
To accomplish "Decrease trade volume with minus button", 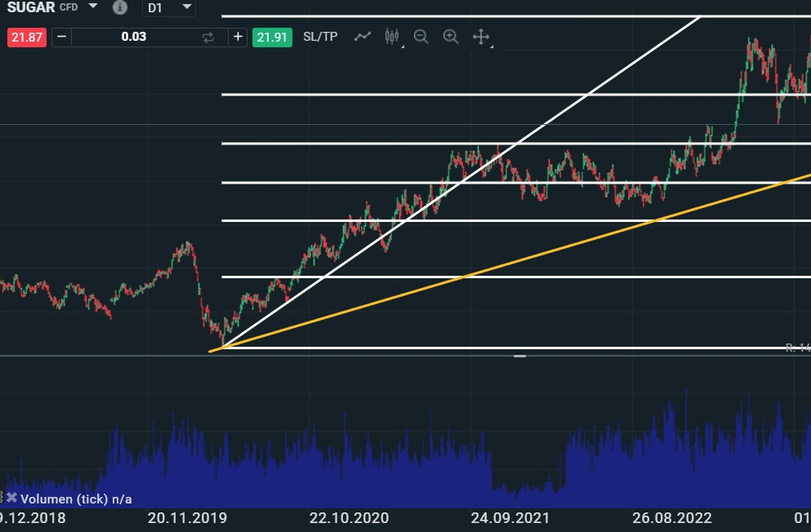I will click(x=61, y=37).
